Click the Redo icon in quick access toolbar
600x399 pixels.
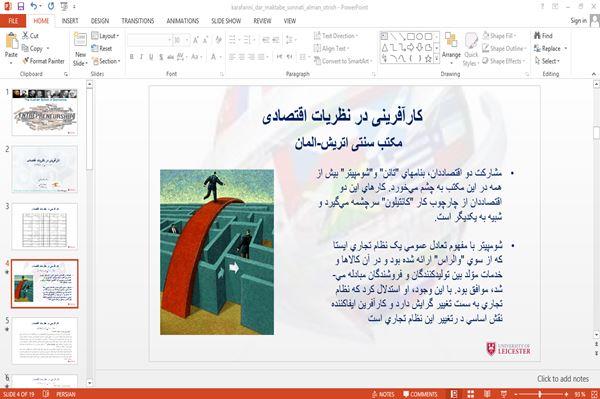(x=51, y=6)
